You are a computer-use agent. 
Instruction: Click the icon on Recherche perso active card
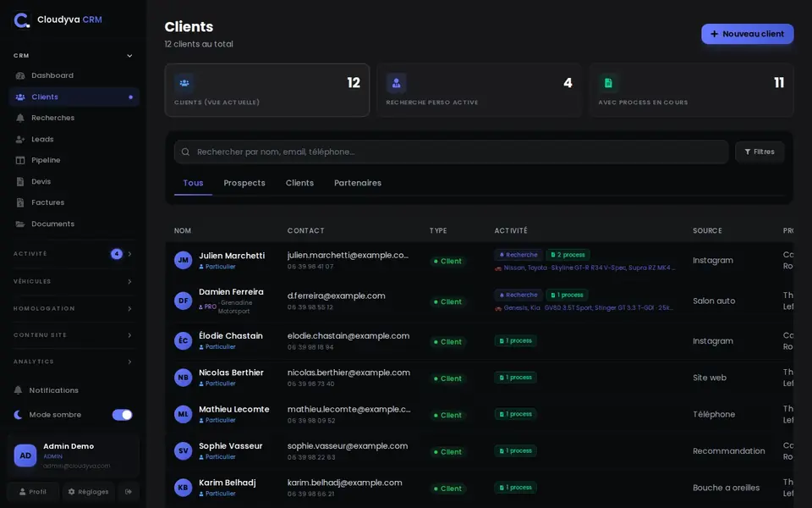click(x=396, y=83)
